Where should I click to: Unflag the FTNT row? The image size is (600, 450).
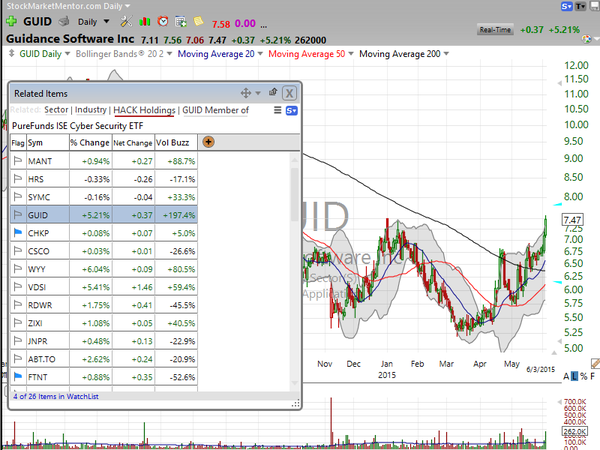click(x=18, y=377)
